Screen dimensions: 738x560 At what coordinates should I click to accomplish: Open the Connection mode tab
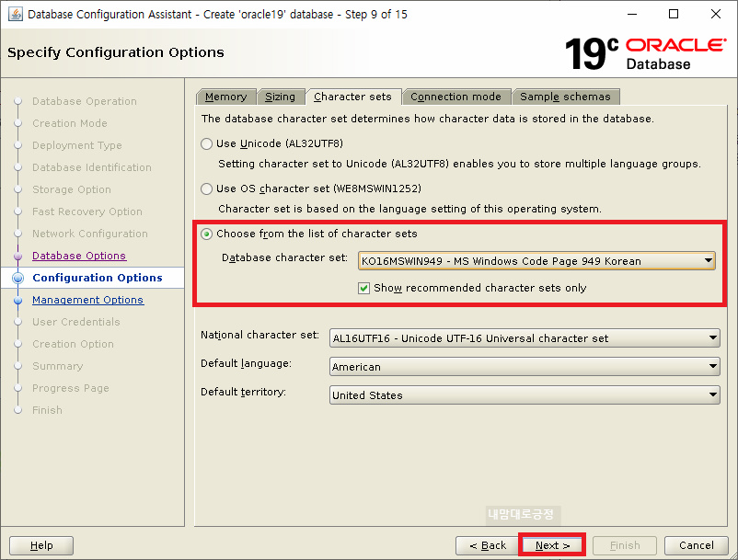(x=456, y=97)
